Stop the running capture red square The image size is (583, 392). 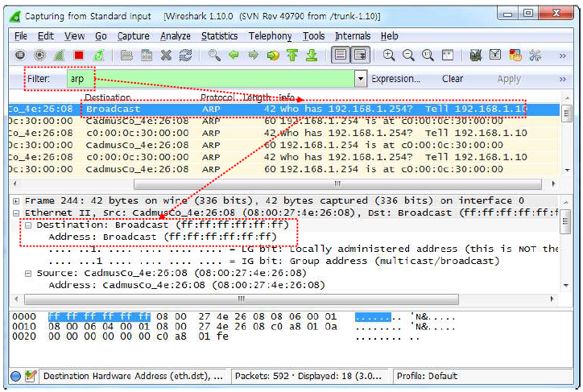pos(78,56)
